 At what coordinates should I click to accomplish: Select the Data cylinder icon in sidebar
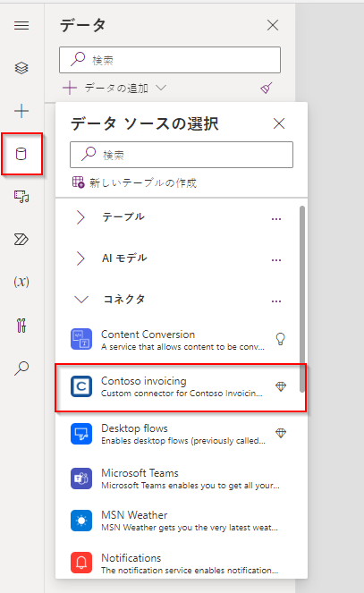(x=21, y=154)
